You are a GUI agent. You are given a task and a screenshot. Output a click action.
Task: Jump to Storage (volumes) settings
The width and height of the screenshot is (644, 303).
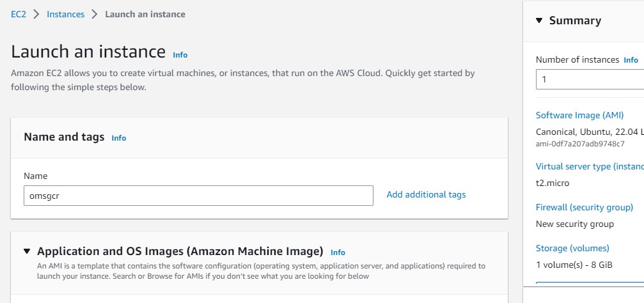tap(572, 248)
